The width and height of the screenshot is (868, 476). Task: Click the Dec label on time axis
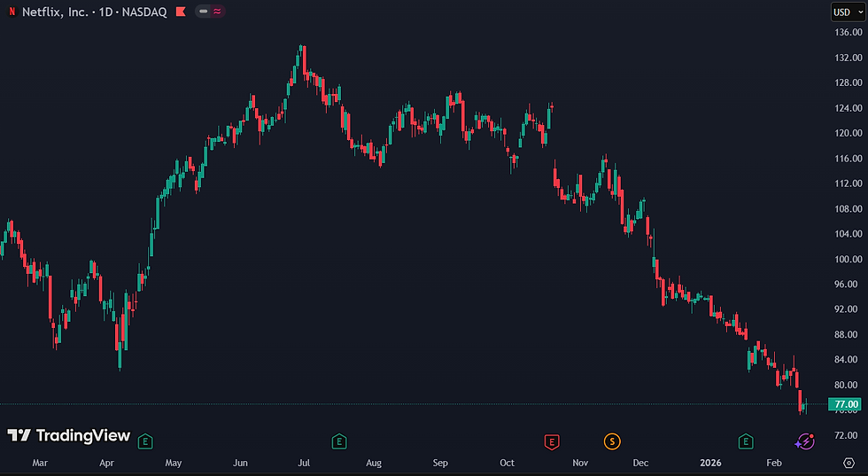(x=640, y=463)
